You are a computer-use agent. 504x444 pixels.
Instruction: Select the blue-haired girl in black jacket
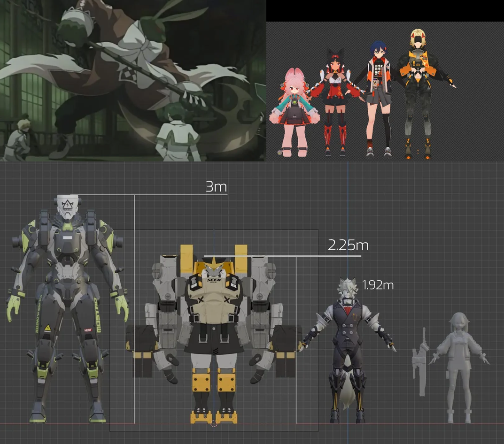click(x=379, y=99)
